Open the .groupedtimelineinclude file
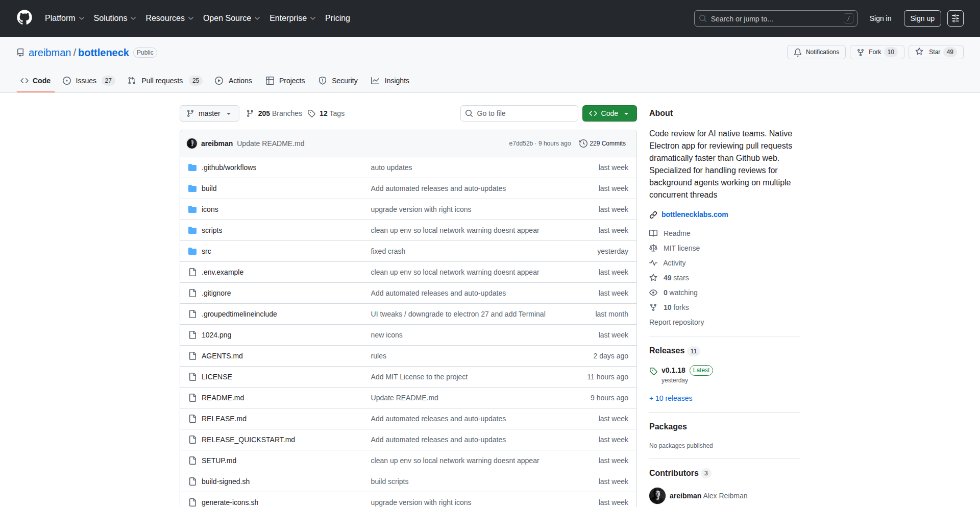Image resolution: width=980 pixels, height=507 pixels. pos(239,314)
